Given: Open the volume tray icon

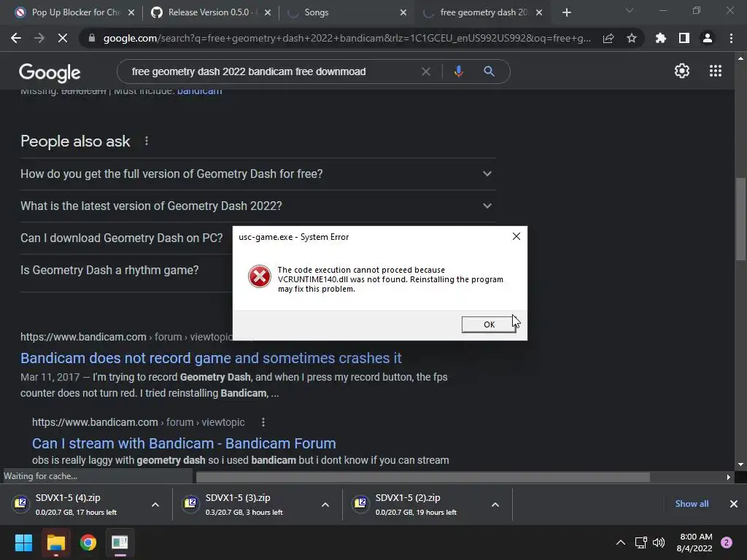Looking at the screenshot, I should [x=659, y=542].
